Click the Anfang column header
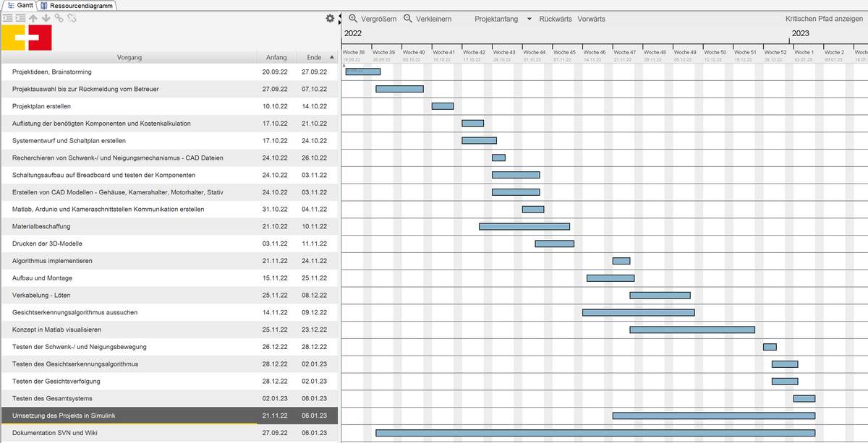The height and width of the screenshot is (443, 868). pyautogui.click(x=276, y=57)
